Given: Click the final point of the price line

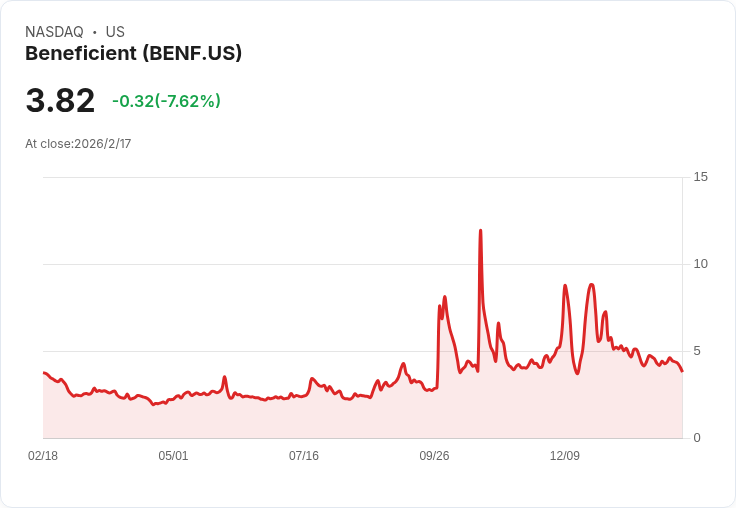Looking at the screenshot, I should (682, 371).
